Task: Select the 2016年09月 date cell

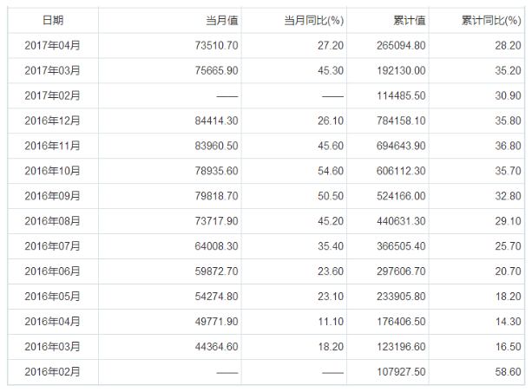Action: click(52, 196)
